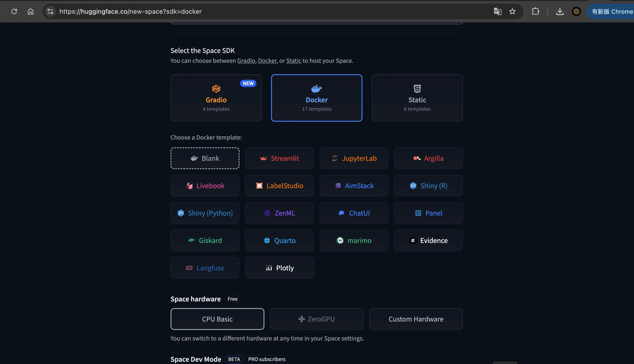Click the Chrome profile avatar
This screenshot has width=634, height=364.
click(x=576, y=11)
